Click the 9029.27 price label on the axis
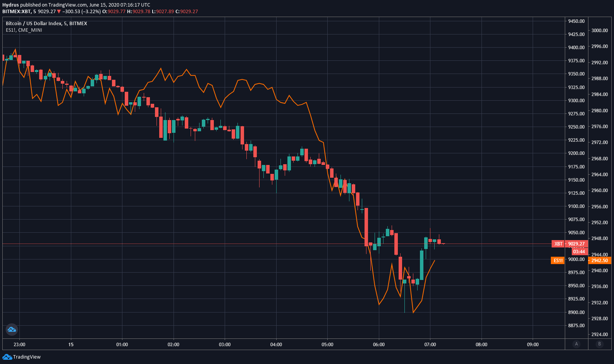The height and width of the screenshot is (364, 614). 576,244
